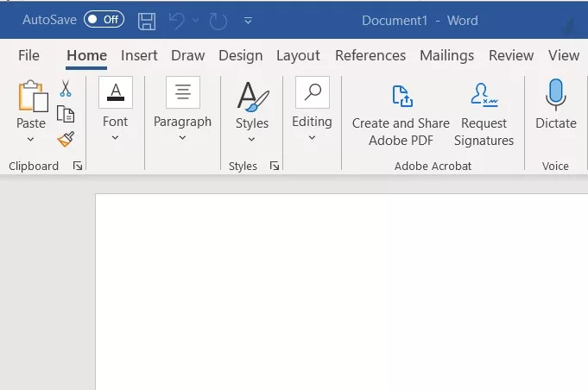
Task: Click the Save floppy disk icon
Action: pyautogui.click(x=147, y=21)
